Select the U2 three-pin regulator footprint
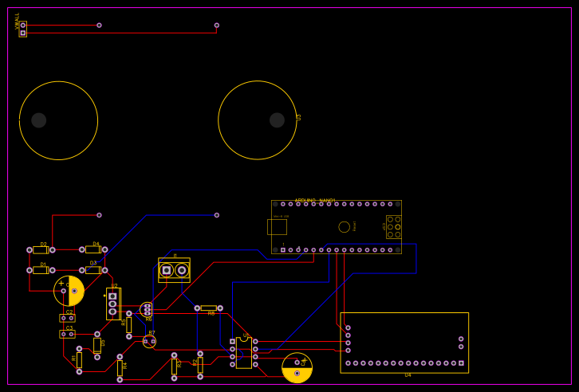 point(113,304)
